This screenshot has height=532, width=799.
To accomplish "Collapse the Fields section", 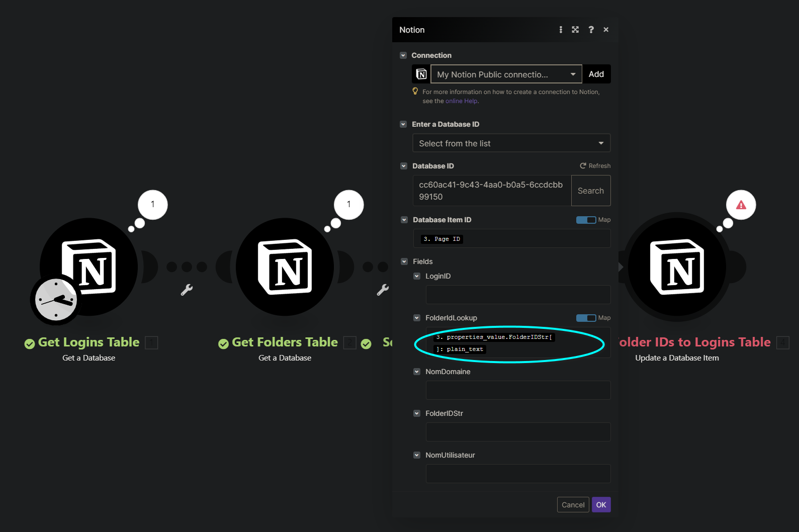I will coord(404,261).
